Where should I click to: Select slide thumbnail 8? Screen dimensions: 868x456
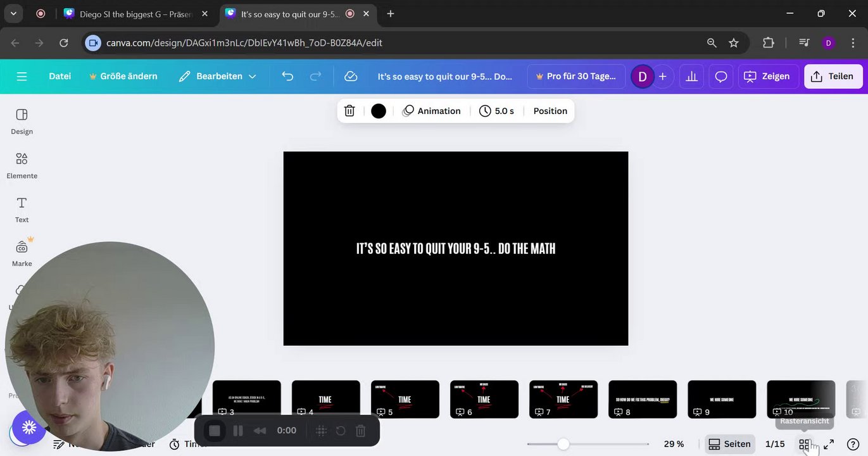click(x=642, y=399)
